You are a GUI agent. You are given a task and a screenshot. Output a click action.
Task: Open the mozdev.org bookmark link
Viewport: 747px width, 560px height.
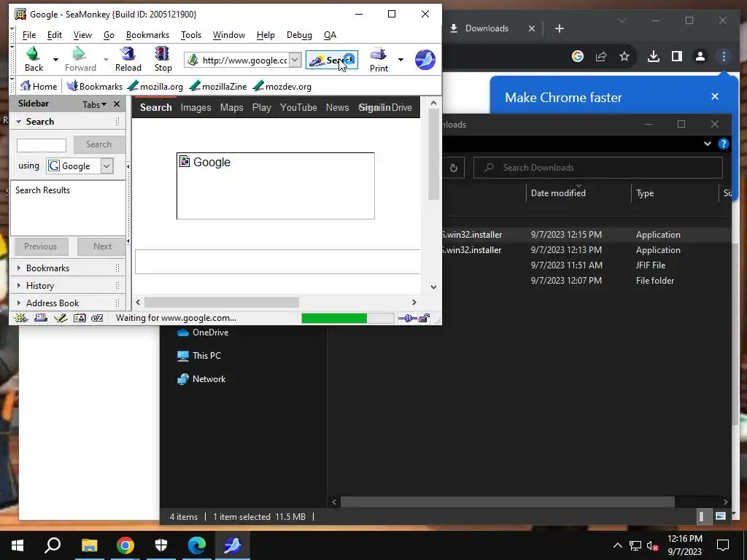tap(282, 86)
